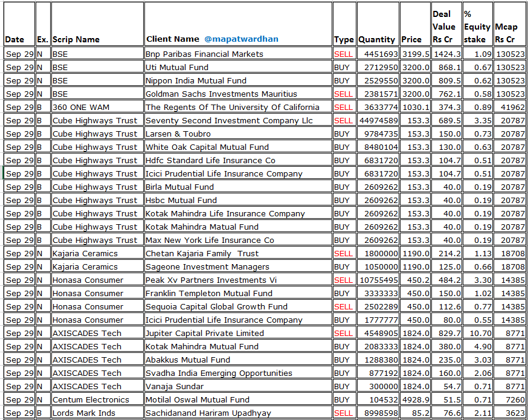
Task: Click the "Uti Mutual Fund" client cell
Action: click(238, 67)
